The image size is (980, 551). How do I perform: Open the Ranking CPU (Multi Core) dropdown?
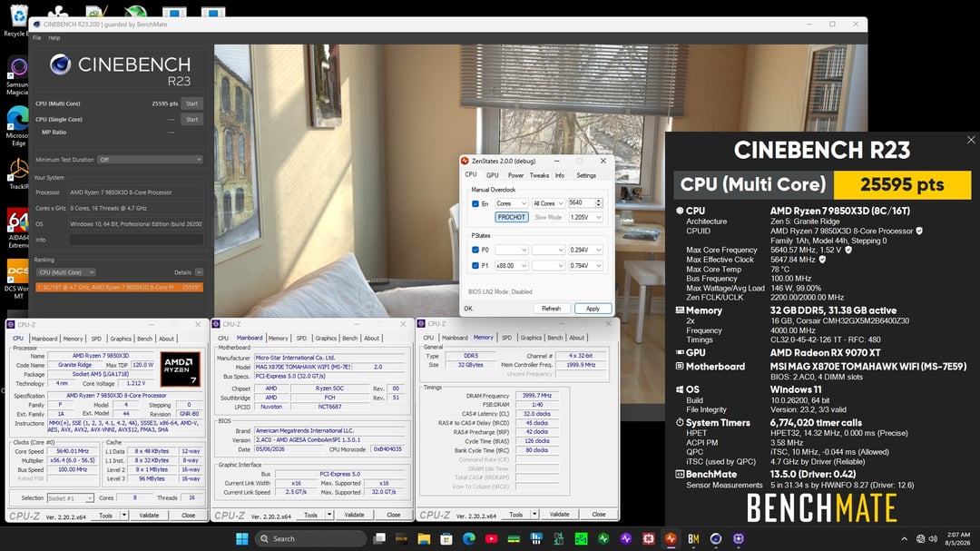(x=65, y=272)
